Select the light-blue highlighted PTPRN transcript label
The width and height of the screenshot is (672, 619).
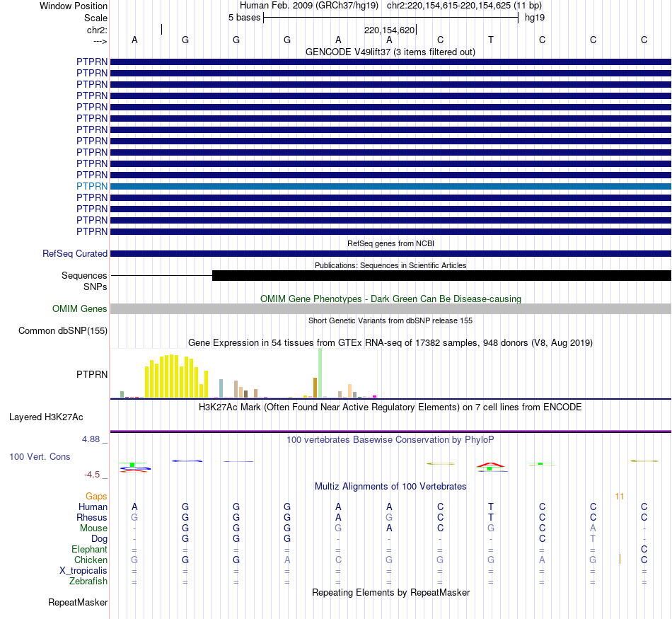[92, 186]
